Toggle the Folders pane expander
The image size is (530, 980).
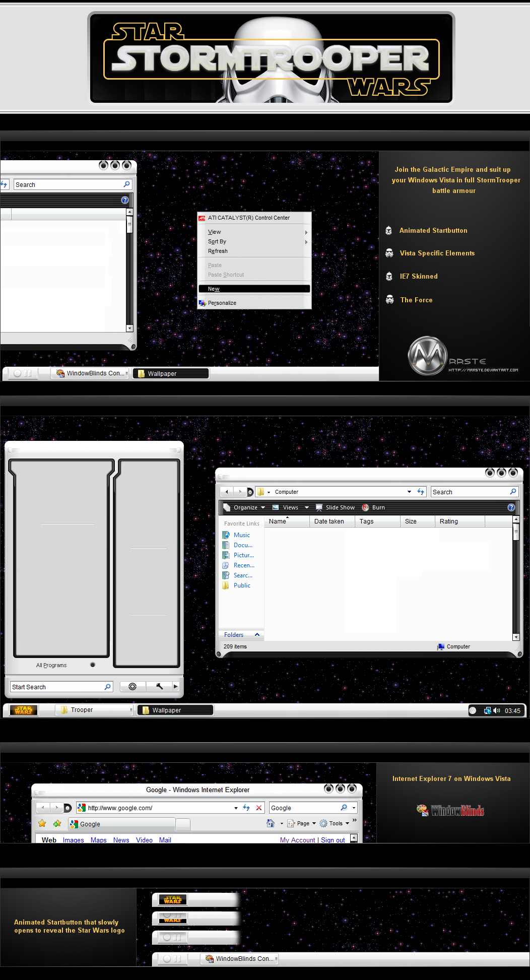pos(257,635)
